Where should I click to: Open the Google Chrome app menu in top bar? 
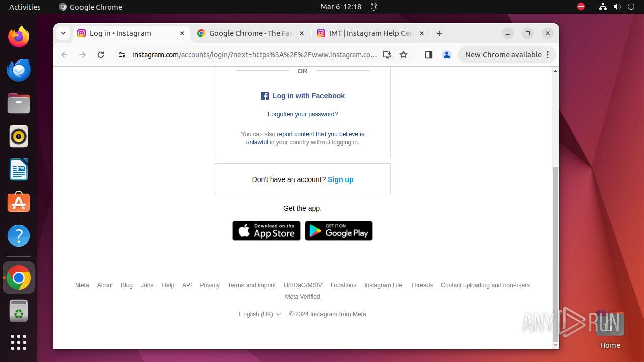pos(91,7)
